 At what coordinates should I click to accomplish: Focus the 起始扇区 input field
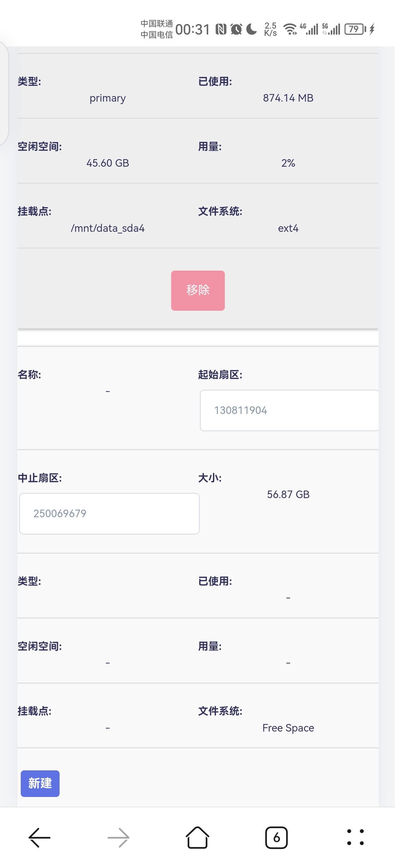[x=289, y=410]
